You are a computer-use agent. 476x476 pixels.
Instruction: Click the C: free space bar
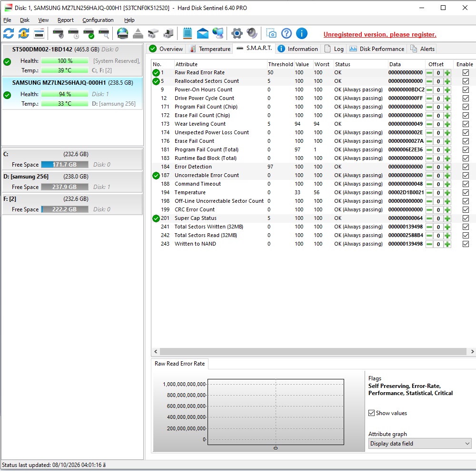[x=65, y=165]
